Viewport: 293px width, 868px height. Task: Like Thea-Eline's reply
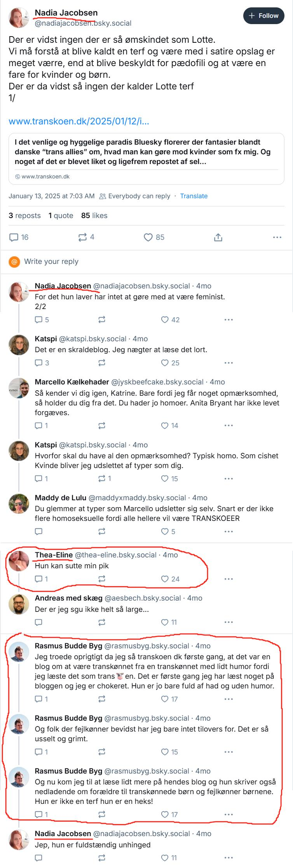165,579
